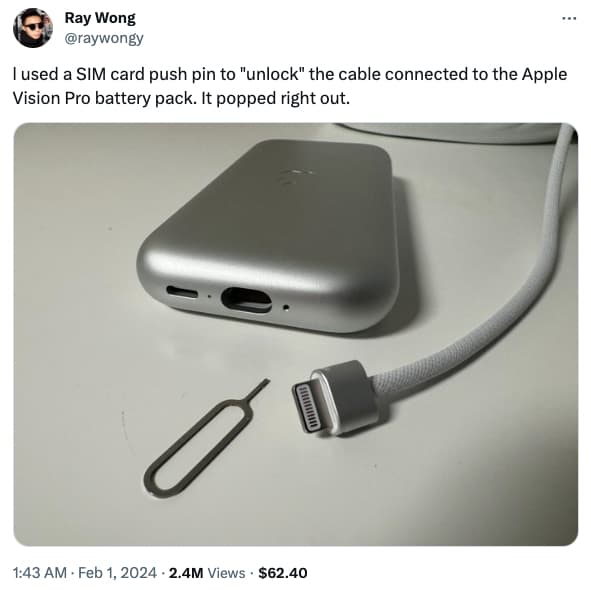Click the SIM ejector pin in photo
Viewport: 591px width, 590px height.
click(x=207, y=438)
